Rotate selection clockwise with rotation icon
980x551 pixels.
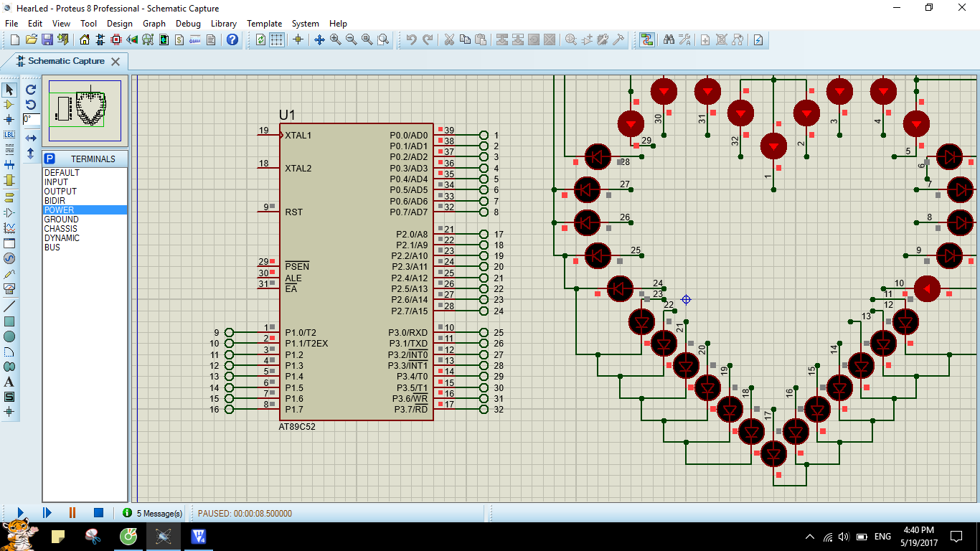31,90
